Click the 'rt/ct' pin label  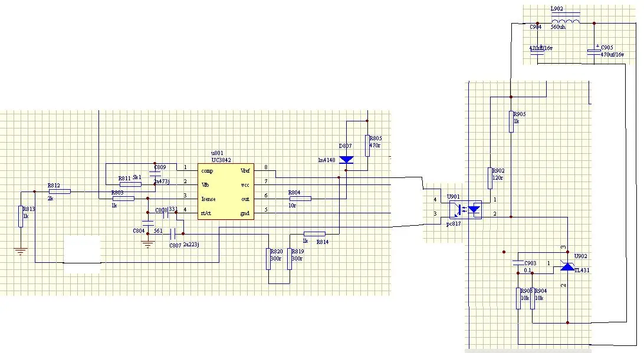206,213
